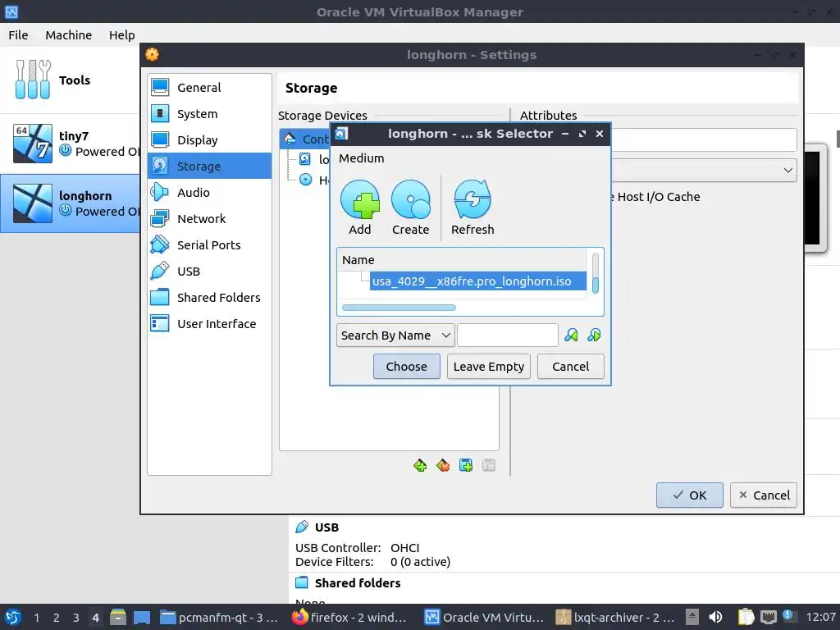Open USB settings category

coord(209,271)
